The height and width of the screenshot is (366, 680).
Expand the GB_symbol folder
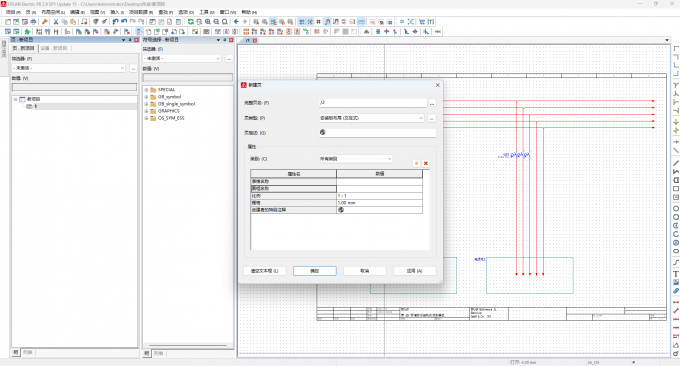point(146,97)
